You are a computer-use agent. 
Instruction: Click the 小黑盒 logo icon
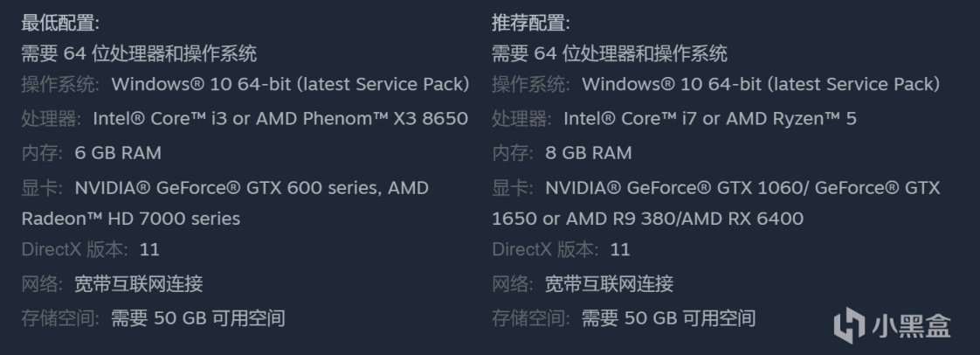point(849,325)
